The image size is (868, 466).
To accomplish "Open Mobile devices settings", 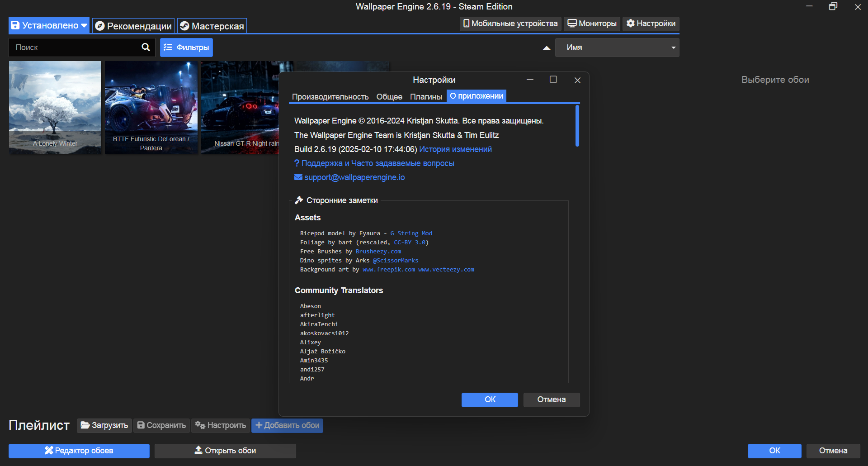I will [x=510, y=24].
